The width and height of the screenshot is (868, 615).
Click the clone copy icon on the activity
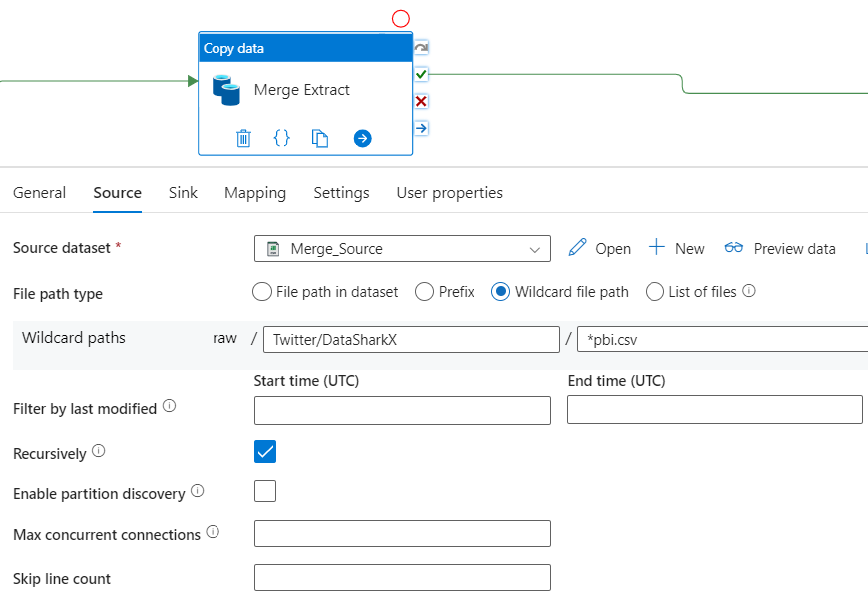coord(320,138)
